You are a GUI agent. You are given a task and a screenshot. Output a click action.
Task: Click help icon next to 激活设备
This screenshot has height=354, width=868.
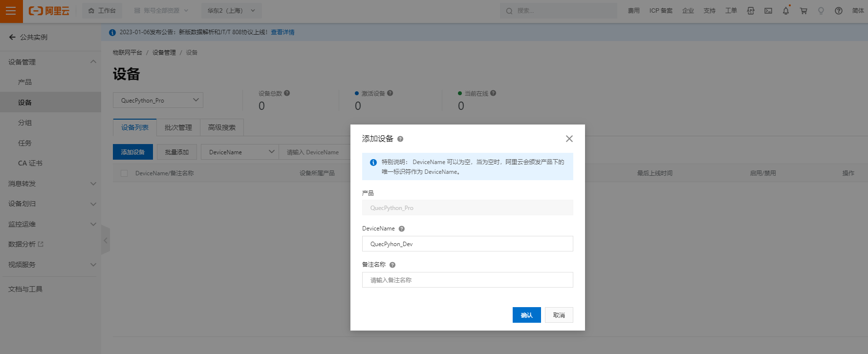point(390,93)
